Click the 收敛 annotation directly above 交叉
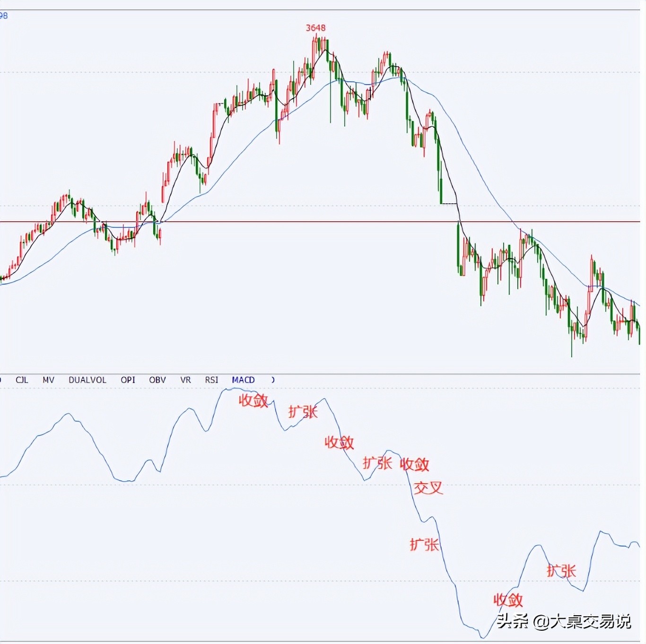Image resolution: width=646 pixels, height=644 pixels. click(414, 464)
